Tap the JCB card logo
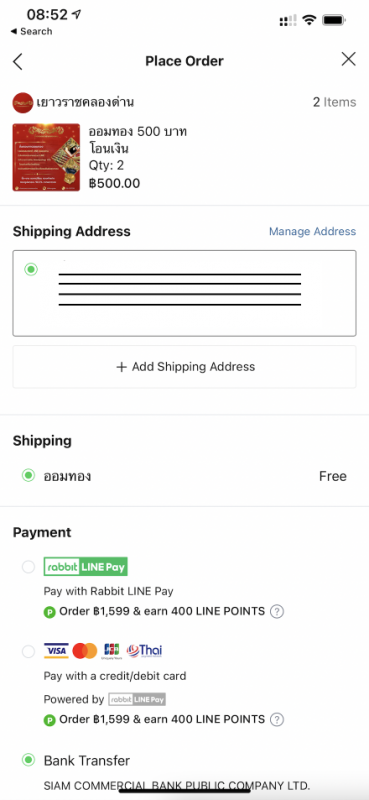The width and height of the screenshot is (369, 800). click(x=112, y=651)
